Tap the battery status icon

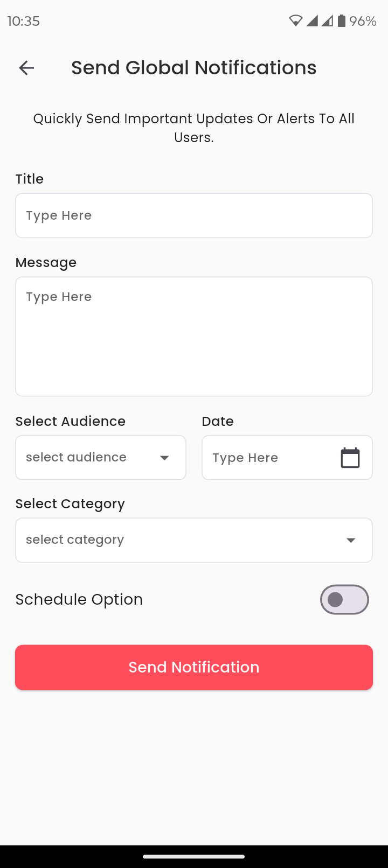coord(342,21)
